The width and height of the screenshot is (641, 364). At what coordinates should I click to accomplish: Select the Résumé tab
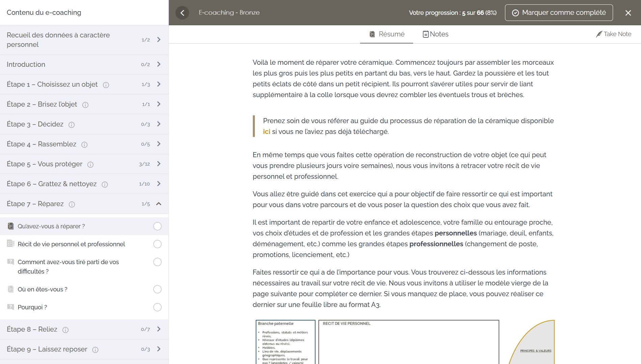click(387, 34)
